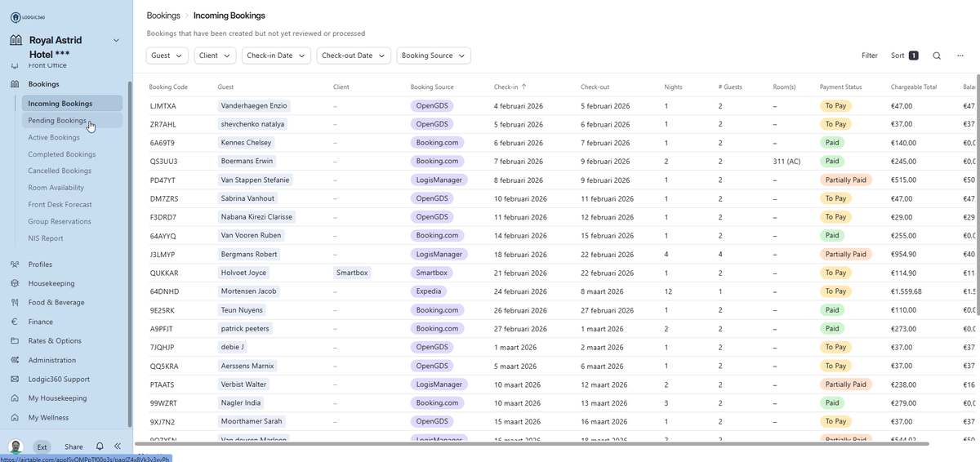Select Incoming Bookings in sidebar

[73, 104]
